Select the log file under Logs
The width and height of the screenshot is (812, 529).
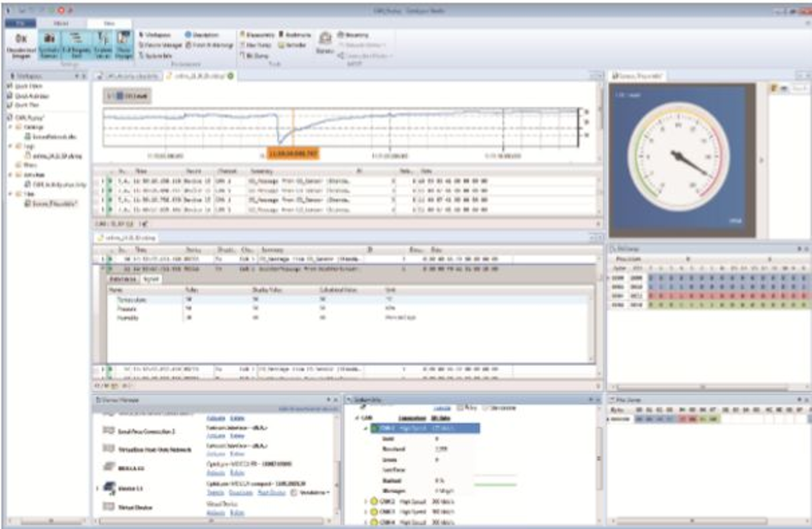(x=53, y=156)
